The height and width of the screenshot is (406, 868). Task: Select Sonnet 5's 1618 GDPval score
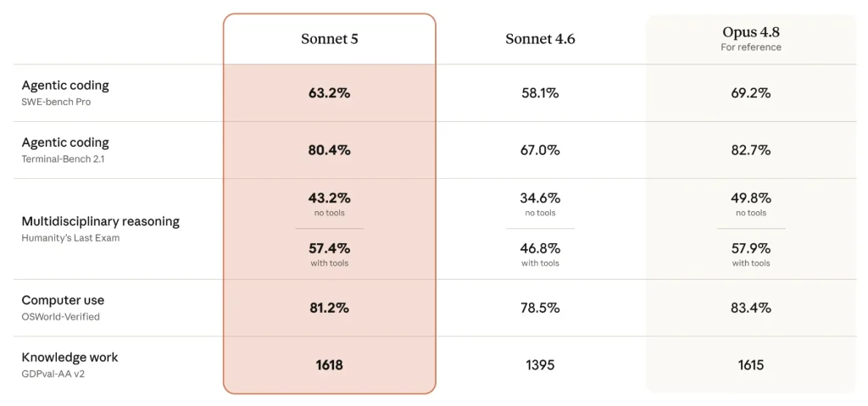pos(330,365)
